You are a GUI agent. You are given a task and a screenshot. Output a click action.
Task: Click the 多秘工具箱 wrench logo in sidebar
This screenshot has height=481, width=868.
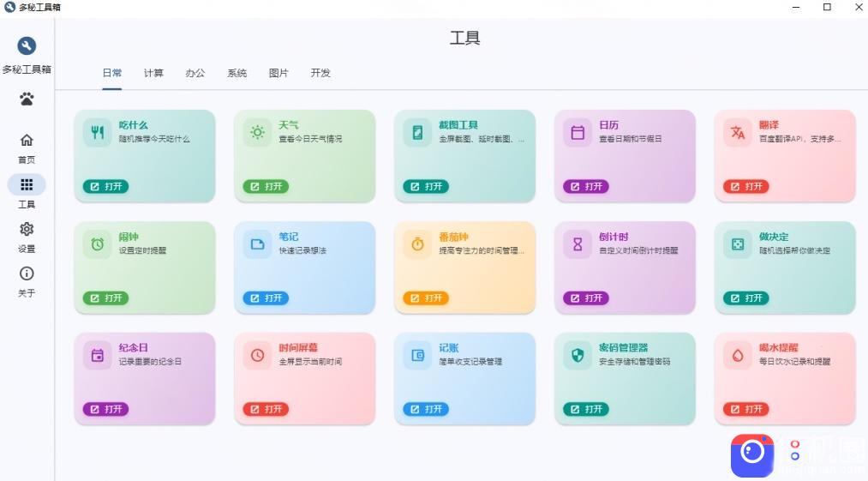coord(27,46)
